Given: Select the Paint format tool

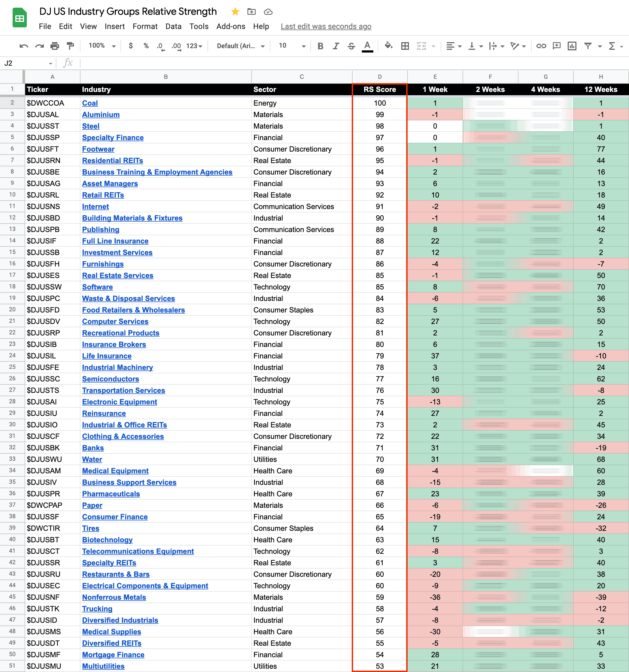Looking at the screenshot, I should [x=70, y=46].
